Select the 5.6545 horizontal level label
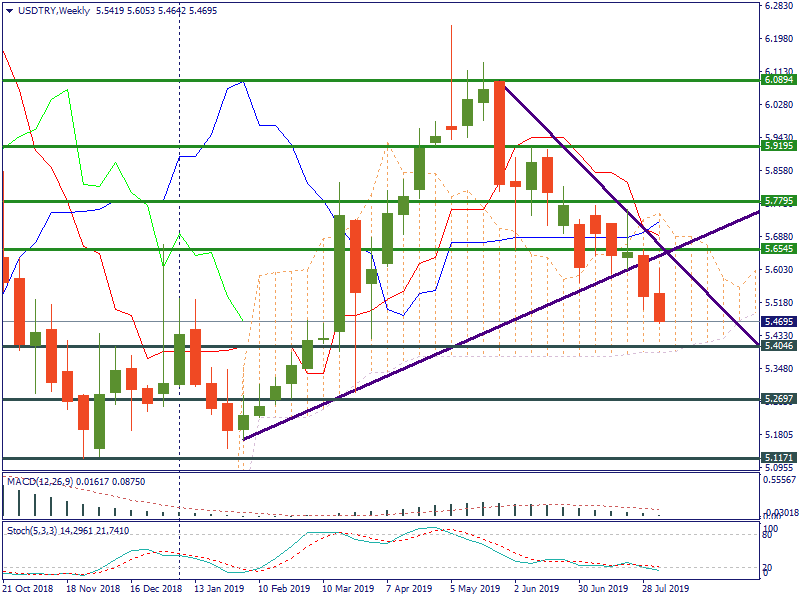Viewport: 800px width, 600px height. click(778, 249)
